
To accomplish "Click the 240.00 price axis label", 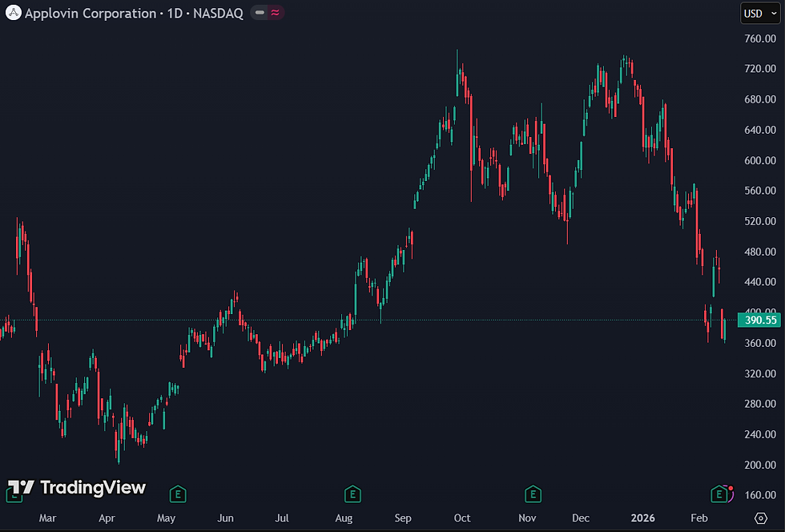I will (x=760, y=434).
